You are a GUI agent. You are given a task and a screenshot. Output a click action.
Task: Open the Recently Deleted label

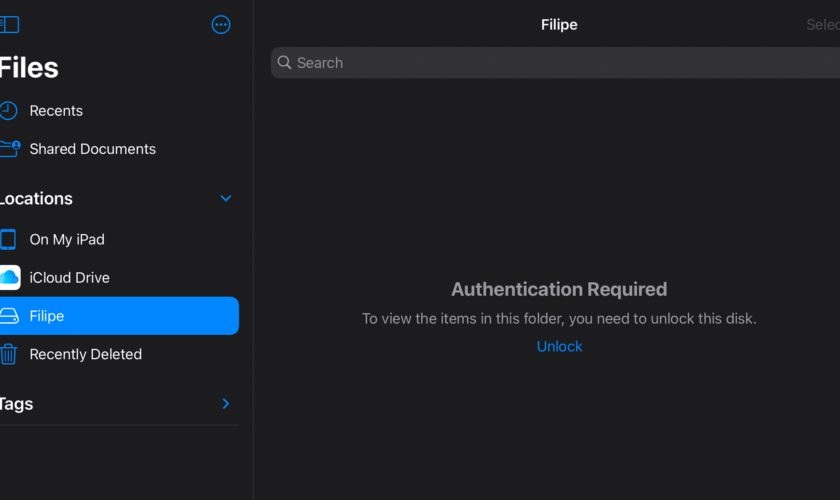tap(85, 354)
